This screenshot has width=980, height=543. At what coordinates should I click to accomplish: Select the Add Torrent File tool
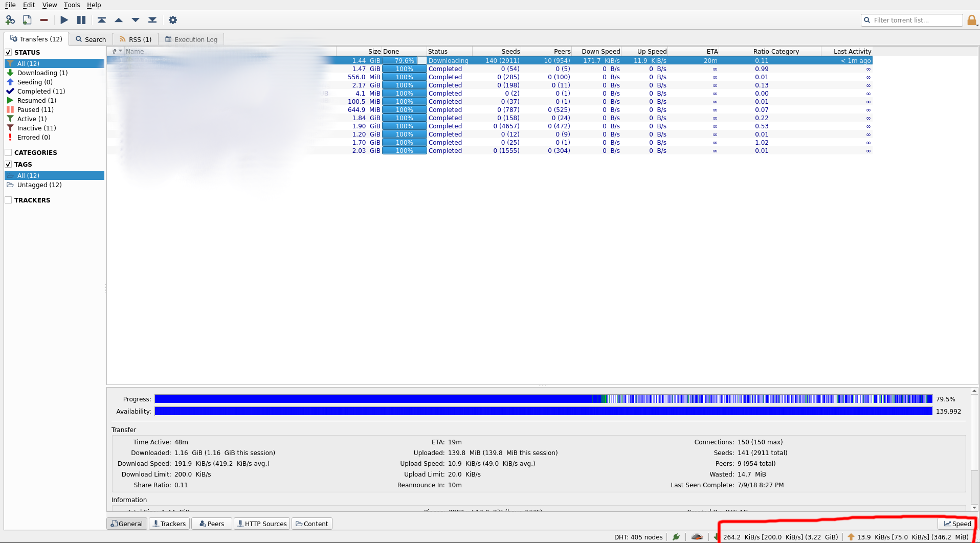coord(27,20)
